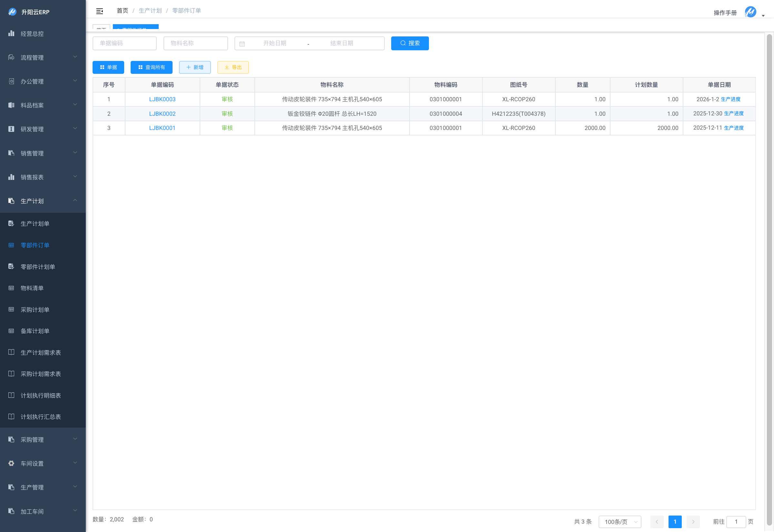Screen dimensions: 774x532
Task: Click the 新增 add button
Action: [x=195, y=67]
